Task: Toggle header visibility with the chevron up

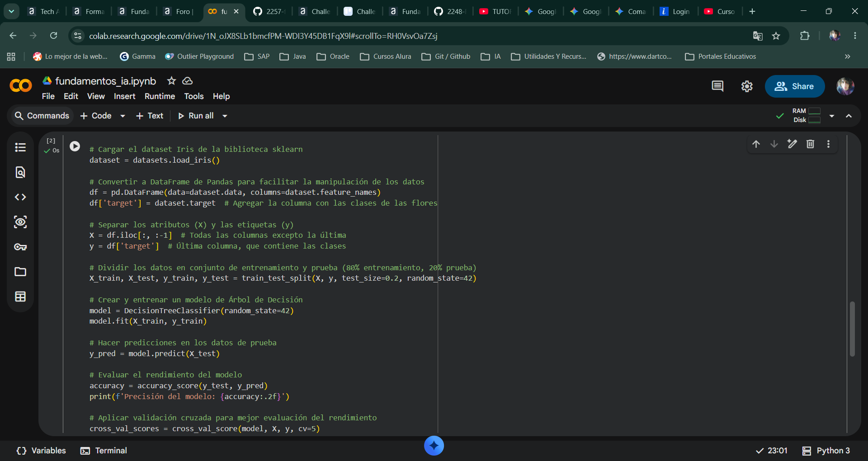Action: [849, 116]
